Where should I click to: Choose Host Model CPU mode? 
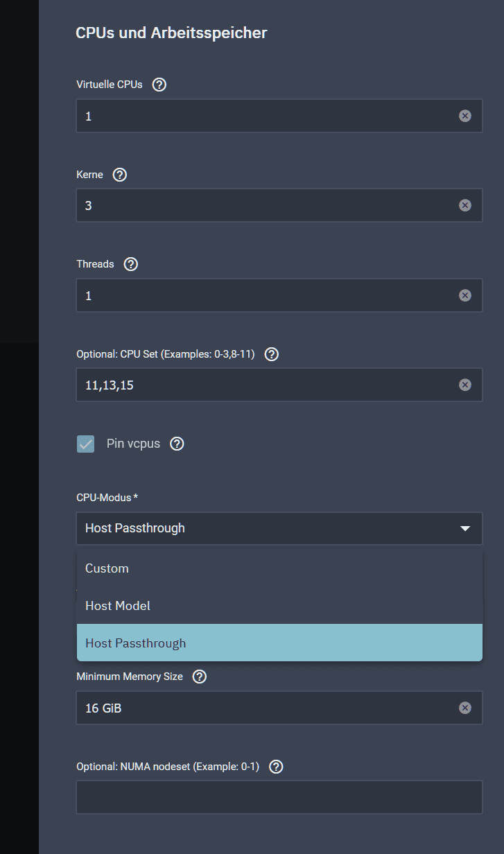tap(118, 606)
